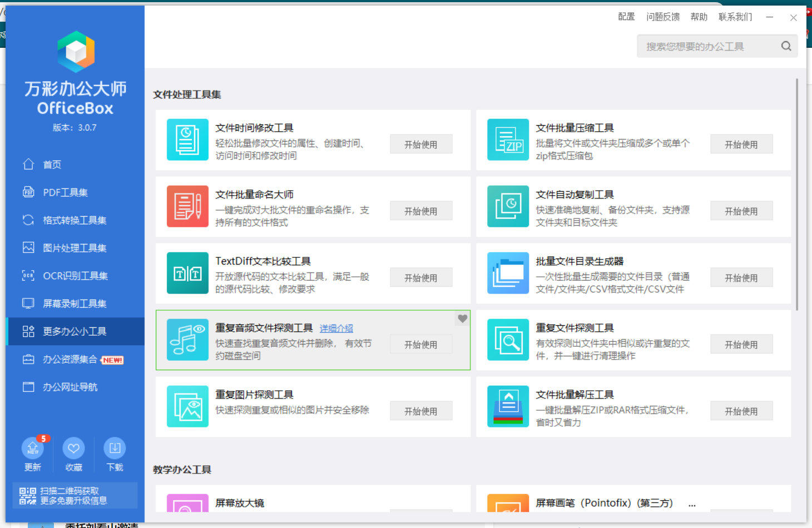Start 文件批量解压工具 with 开始使用
The height and width of the screenshot is (528, 812).
tap(741, 411)
